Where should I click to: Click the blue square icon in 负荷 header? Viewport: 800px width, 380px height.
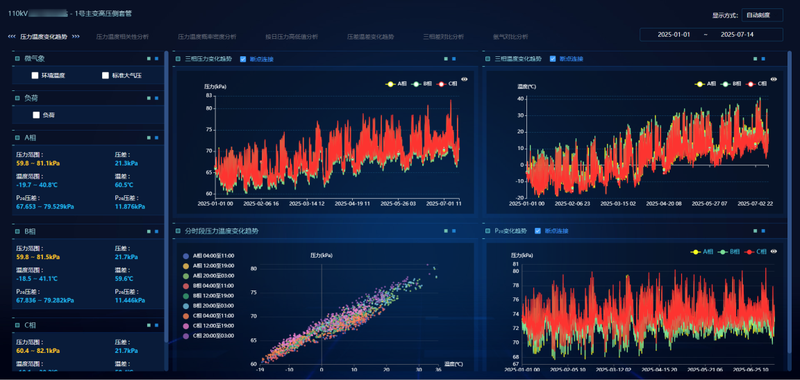[x=157, y=98]
